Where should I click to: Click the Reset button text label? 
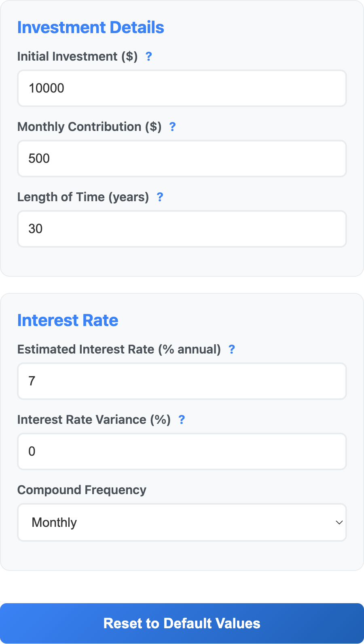(x=182, y=623)
